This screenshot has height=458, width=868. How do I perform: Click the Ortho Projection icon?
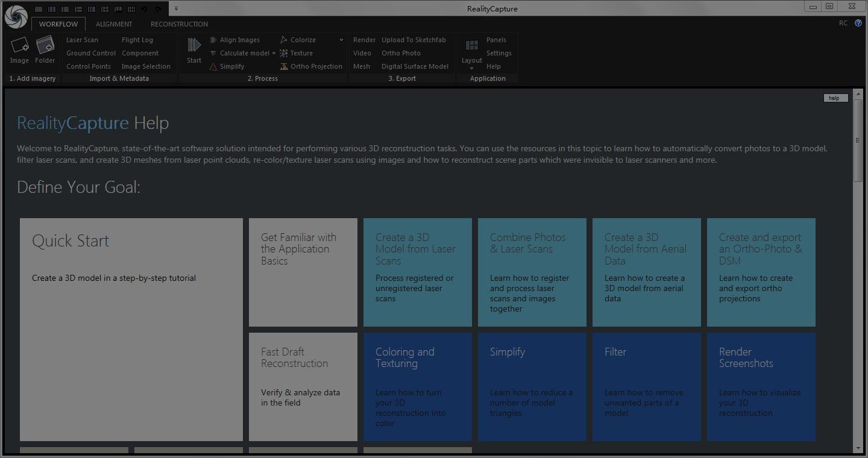284,66
